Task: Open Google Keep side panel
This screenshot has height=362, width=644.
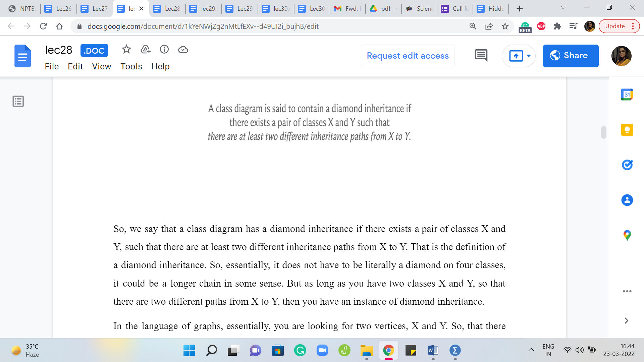Action: pos(627,130)
